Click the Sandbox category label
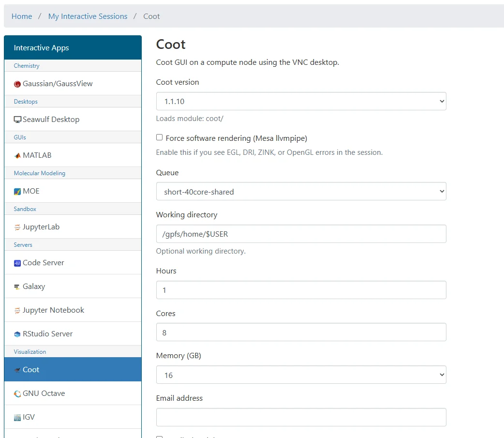 (x=25, y=209)
